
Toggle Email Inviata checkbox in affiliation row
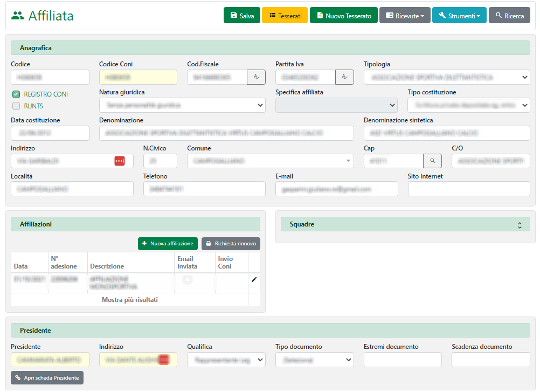(188, 280)
